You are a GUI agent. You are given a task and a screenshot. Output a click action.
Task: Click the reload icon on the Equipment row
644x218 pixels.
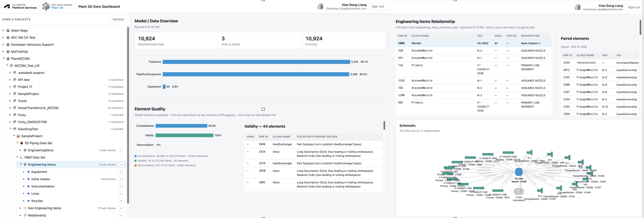coord(121,172)
